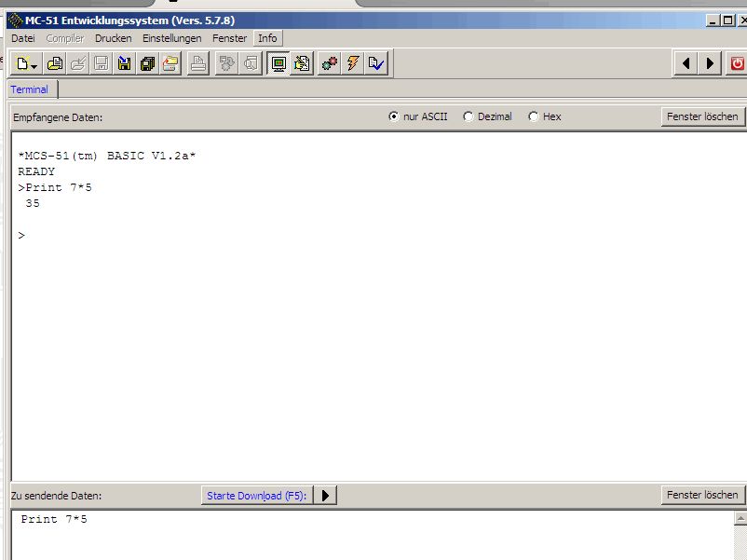Click the red and green gears icon
Image resolution: width=747 pixels, height=560 pixels.
coord(330,63)
